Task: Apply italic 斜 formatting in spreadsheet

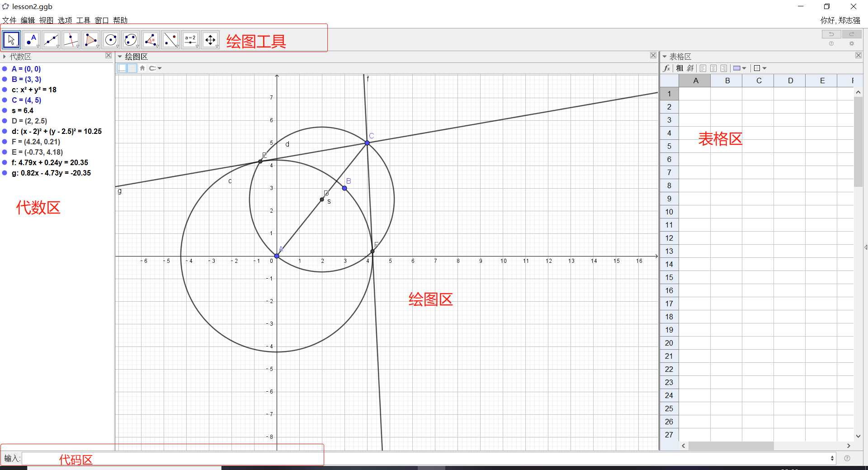Action: coord(690,68)
